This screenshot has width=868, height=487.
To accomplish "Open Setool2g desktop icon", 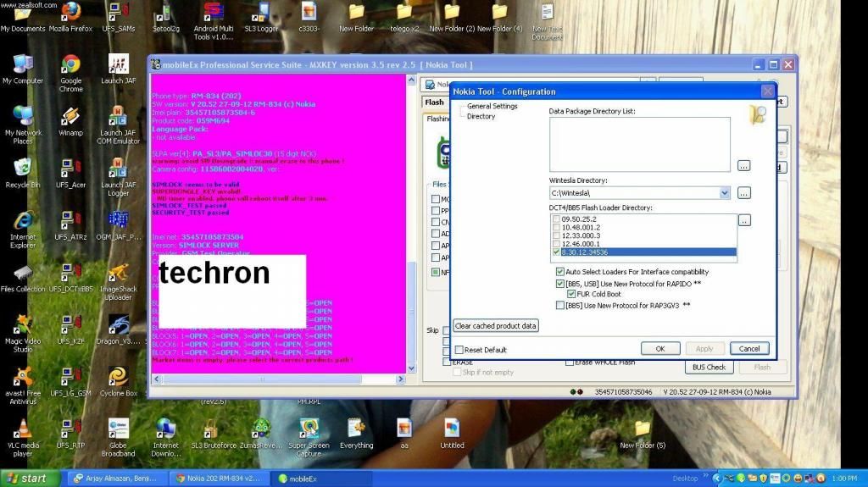I will point(166,14).
